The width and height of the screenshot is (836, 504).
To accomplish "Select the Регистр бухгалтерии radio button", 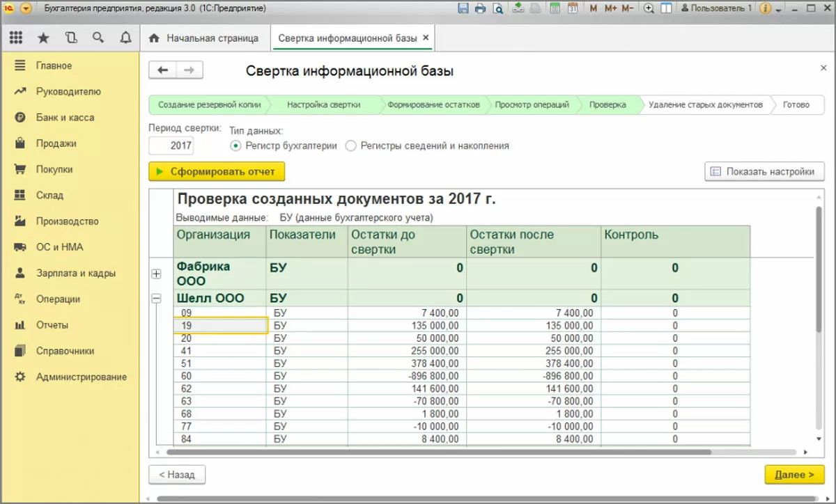I will (235, 145).
